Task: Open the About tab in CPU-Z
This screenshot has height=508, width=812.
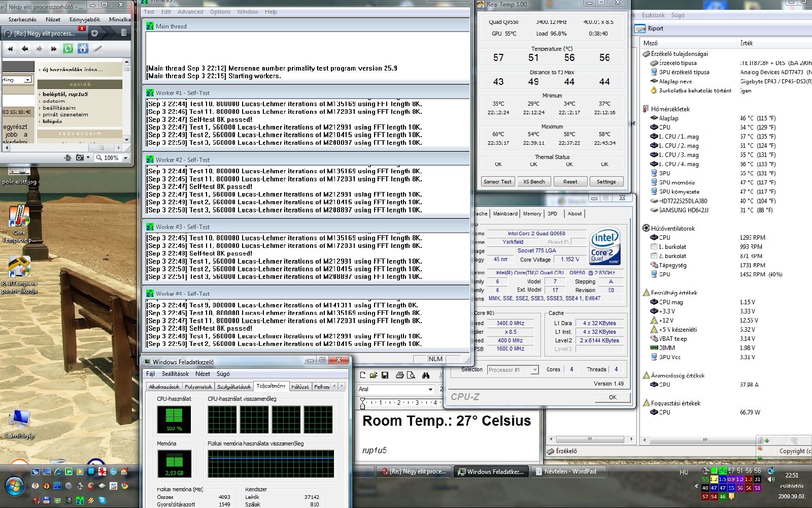Action: (x=574, y=214)
